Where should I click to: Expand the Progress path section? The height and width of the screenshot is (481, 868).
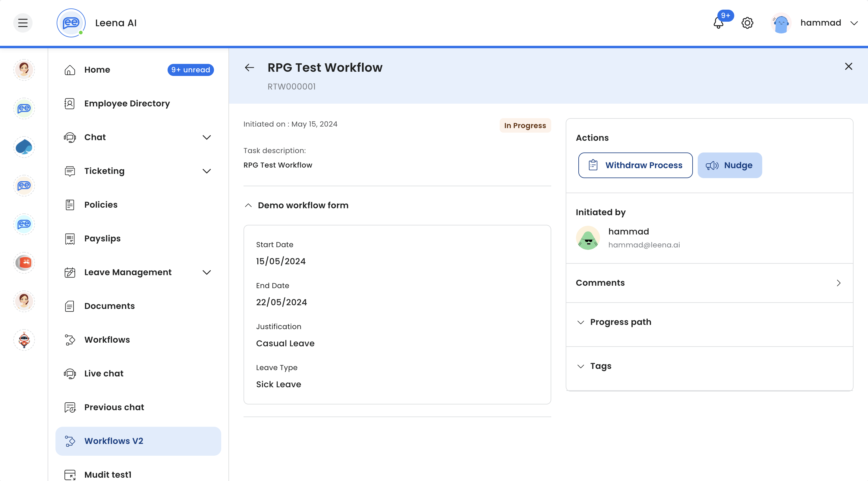580,322
